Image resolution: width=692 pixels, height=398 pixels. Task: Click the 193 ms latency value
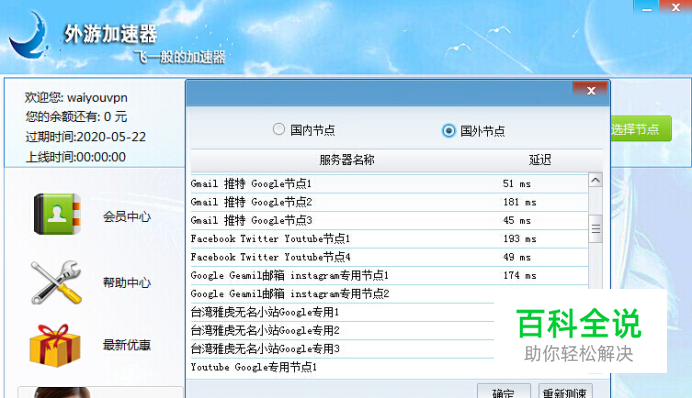(x=519, y=239)
